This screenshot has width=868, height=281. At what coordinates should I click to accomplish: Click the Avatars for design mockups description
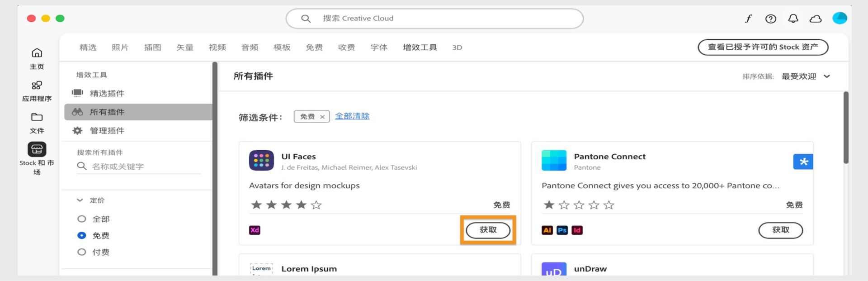(x=304, y=186)
